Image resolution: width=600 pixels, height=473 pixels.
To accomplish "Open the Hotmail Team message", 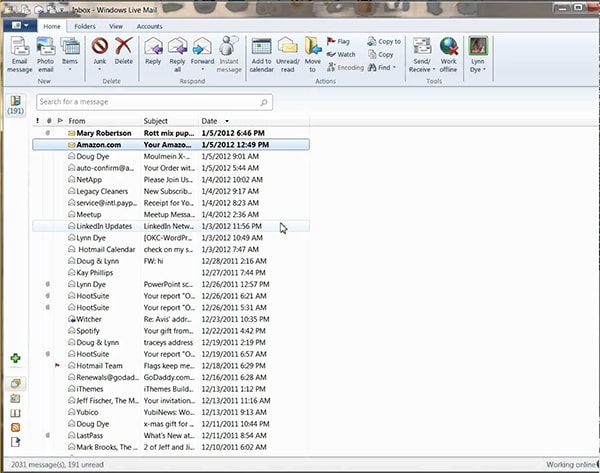I will 171,365.
